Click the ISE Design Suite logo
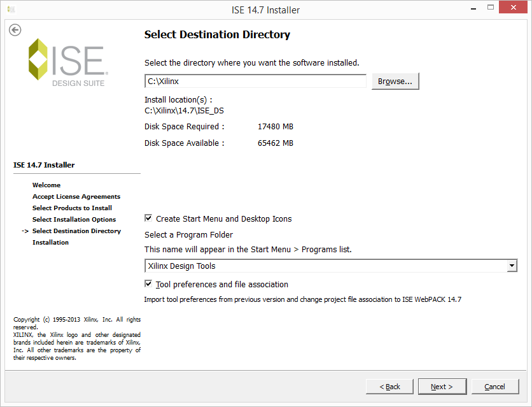 coord(68,62)
